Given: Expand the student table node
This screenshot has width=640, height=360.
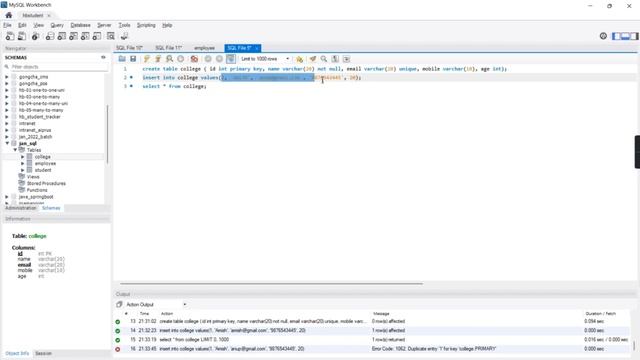Looking at the screenshot, I should point(23,170).
